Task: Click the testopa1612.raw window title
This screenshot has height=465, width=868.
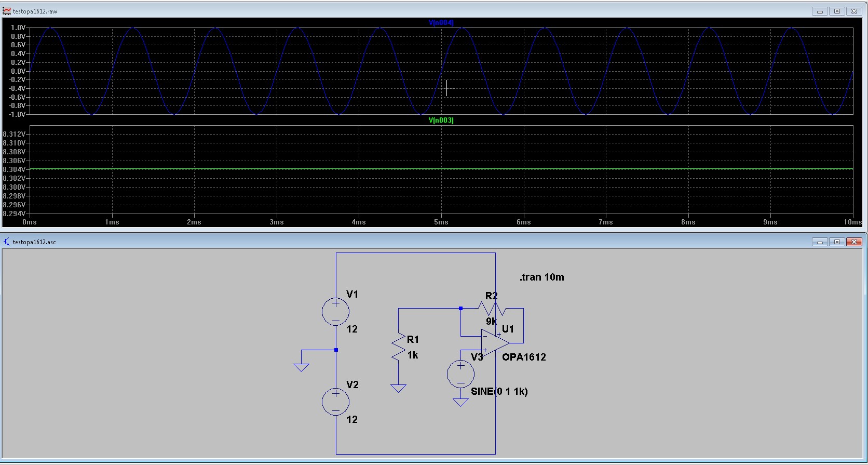Action: [x=35, y=11]
